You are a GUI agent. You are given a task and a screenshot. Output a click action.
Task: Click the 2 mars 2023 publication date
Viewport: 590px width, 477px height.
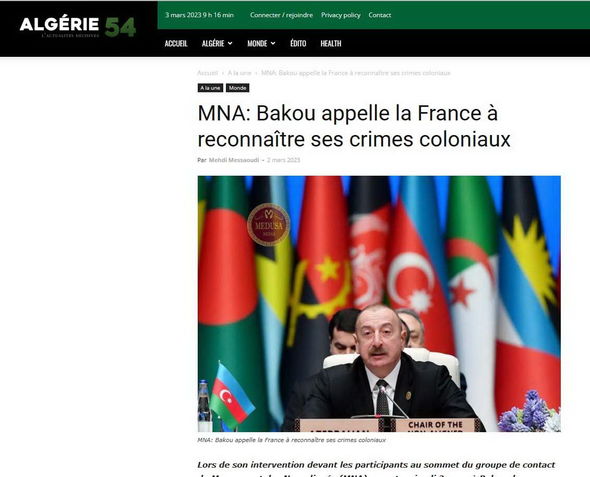[283, 160]
